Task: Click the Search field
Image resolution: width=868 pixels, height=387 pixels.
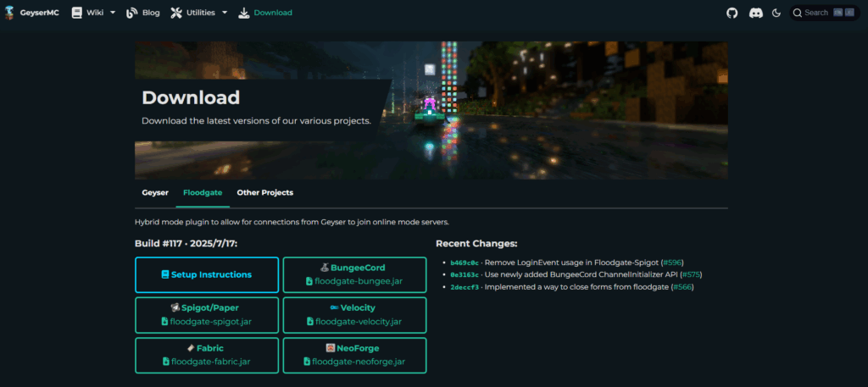Action: [824, 13]
